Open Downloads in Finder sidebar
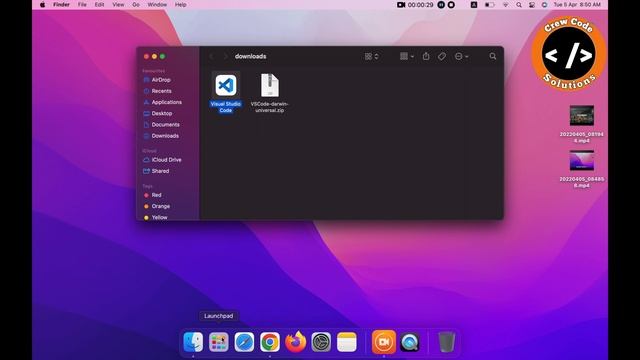The height and width of the screenshot is (360, 640). click(165, 136)
